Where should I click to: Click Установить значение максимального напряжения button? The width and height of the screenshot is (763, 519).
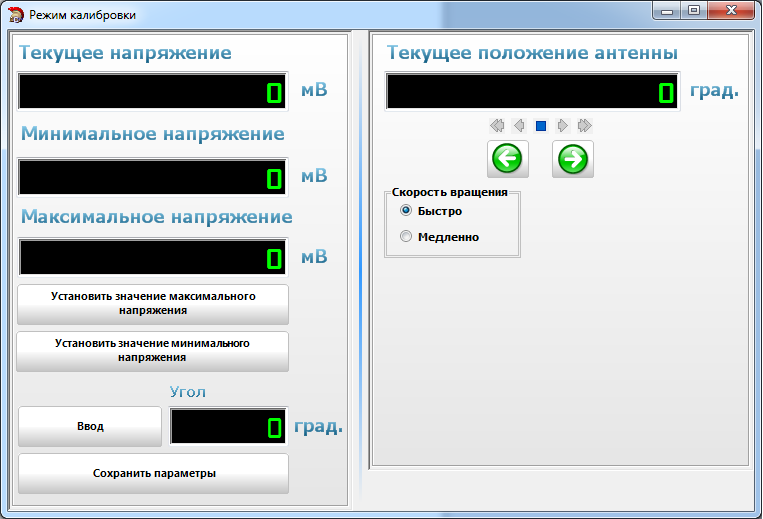(x=153, y=304)
